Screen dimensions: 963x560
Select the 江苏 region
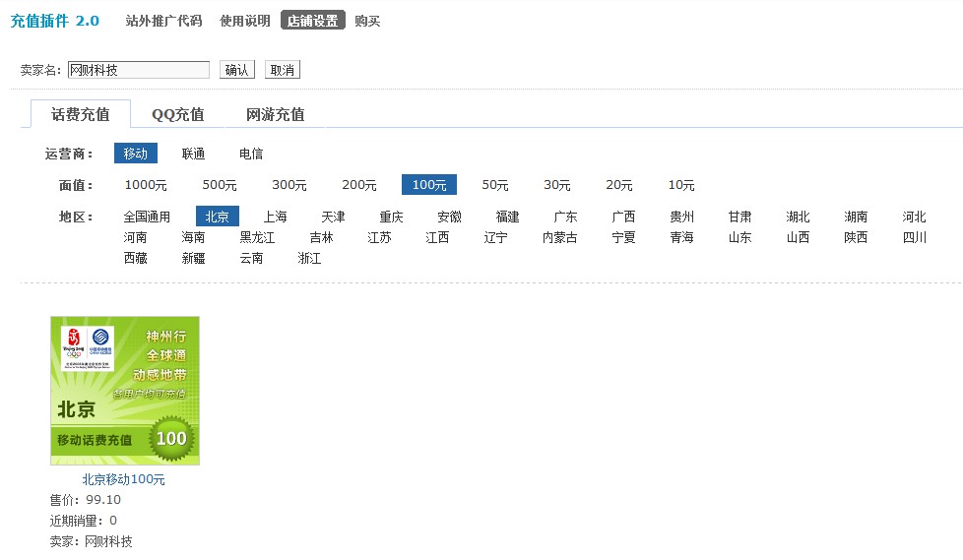pos(379,237)
